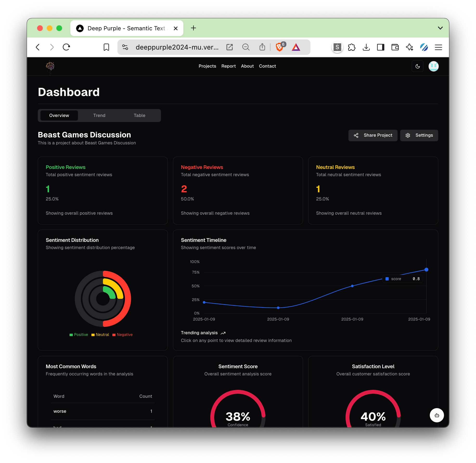
Task: Click the last timeline point at 0.8
Action: [426, 270]
